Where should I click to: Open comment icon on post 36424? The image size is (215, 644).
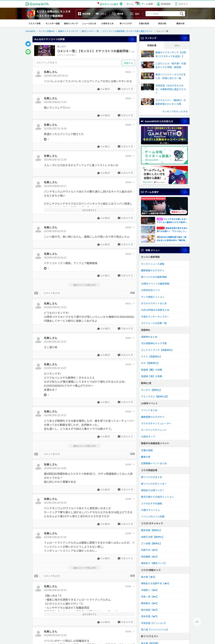(119, 402)
